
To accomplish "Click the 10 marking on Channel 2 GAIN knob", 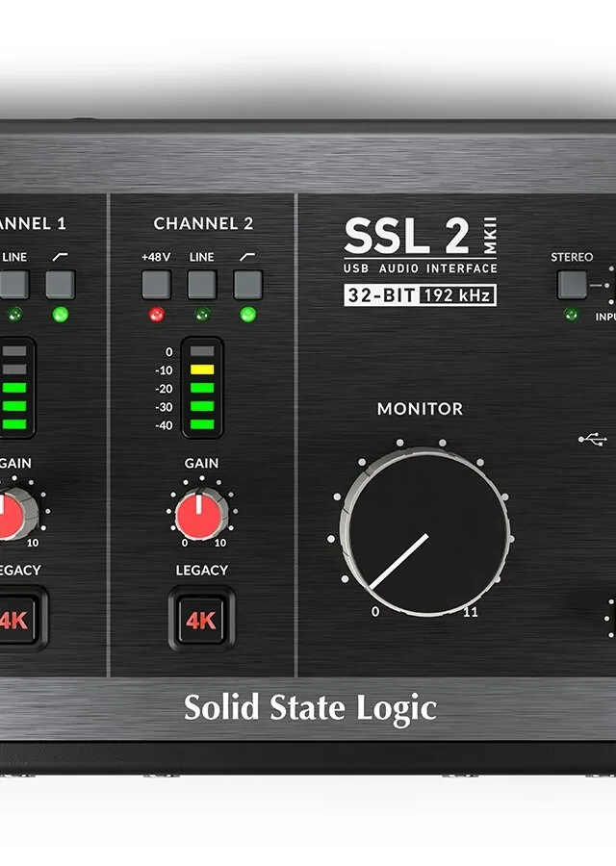I will pos(220,543).
